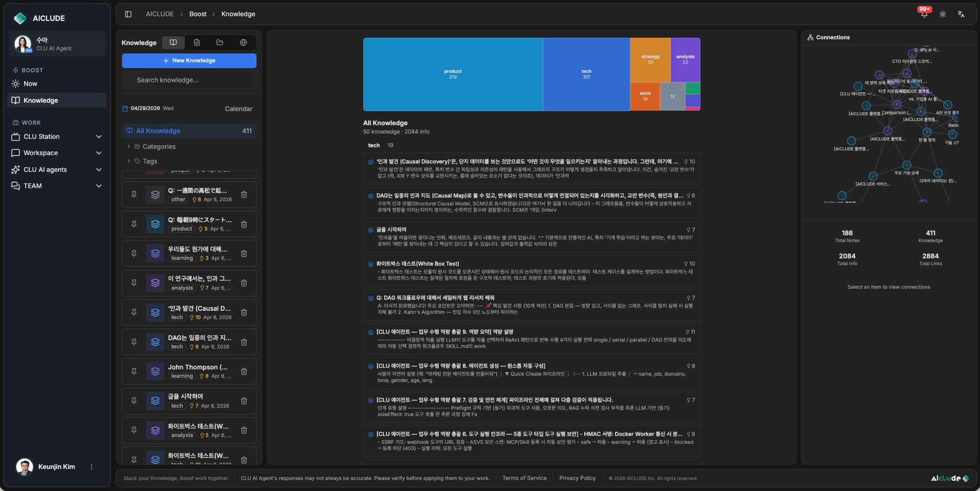Select the tech block in the treemap

point(586,74)
